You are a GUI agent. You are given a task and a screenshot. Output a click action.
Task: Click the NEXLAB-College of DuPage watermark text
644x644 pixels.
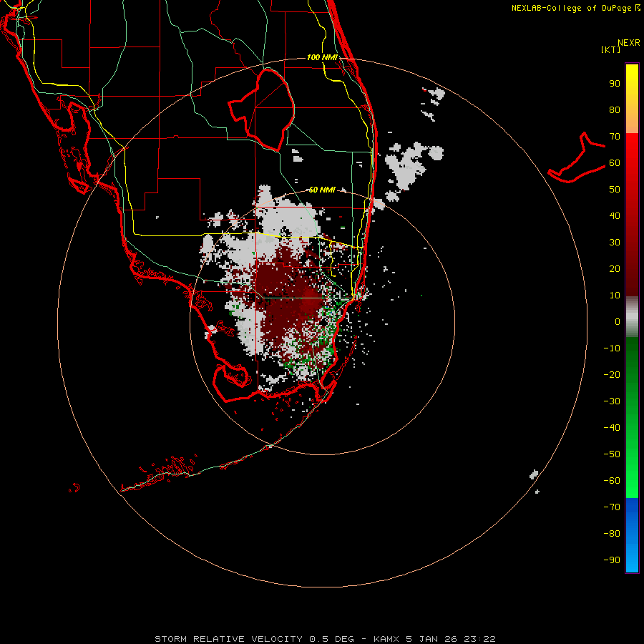[x=571, y=8]
